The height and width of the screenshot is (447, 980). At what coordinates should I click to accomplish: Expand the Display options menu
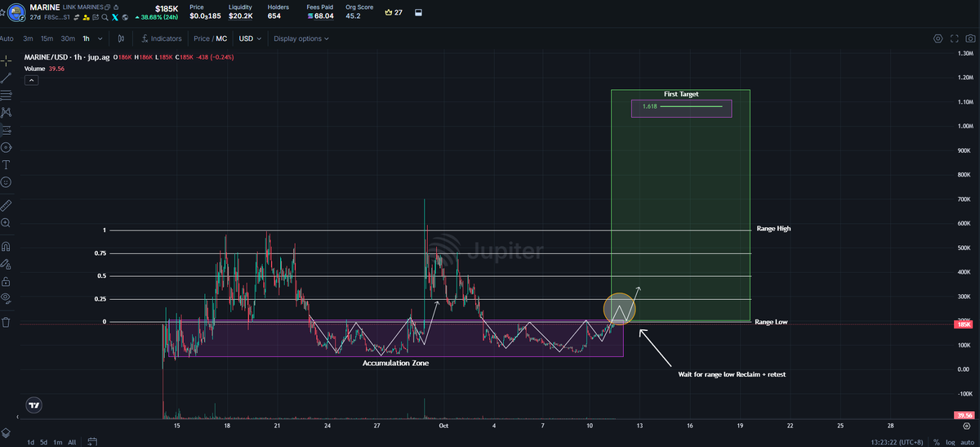(301, 38)
